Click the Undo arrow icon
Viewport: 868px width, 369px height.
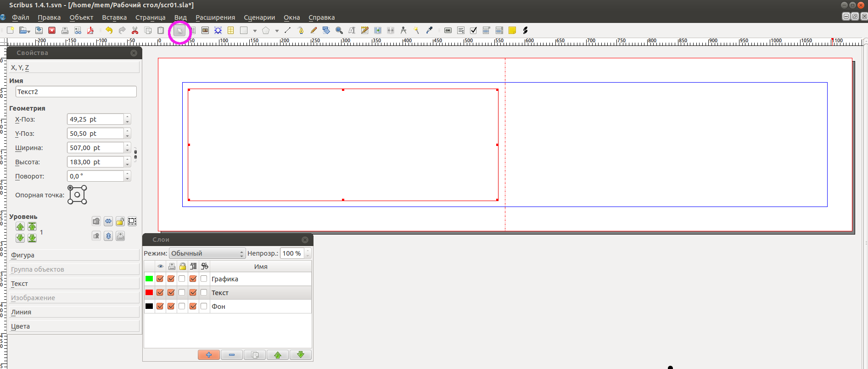[109, 30]
